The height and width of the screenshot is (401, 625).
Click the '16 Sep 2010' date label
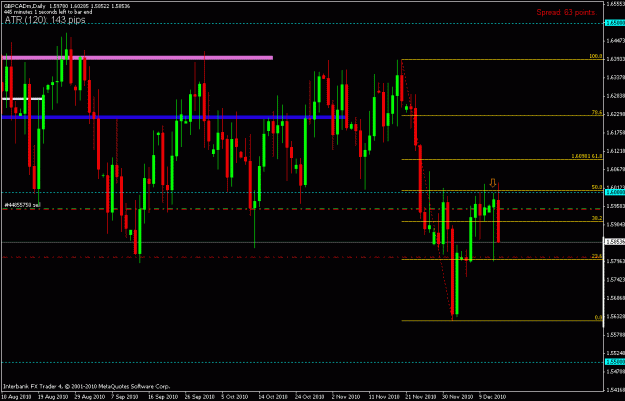click(163, 397)
